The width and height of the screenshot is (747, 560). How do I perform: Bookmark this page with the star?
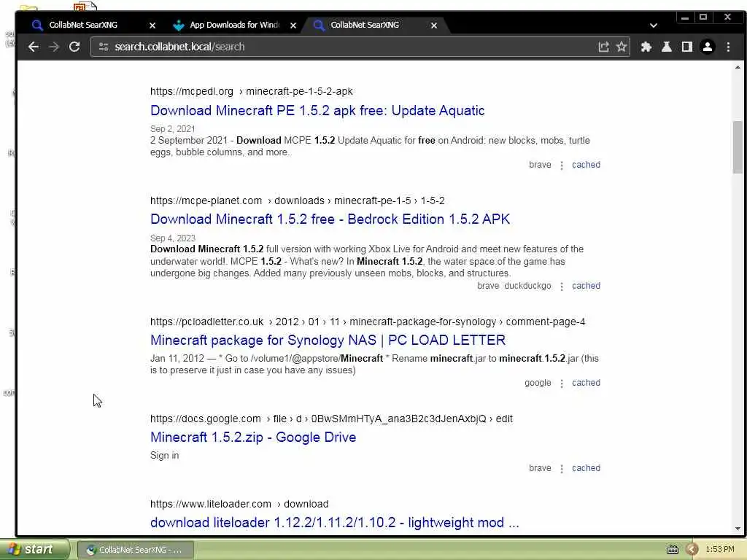tap(622, 47)
